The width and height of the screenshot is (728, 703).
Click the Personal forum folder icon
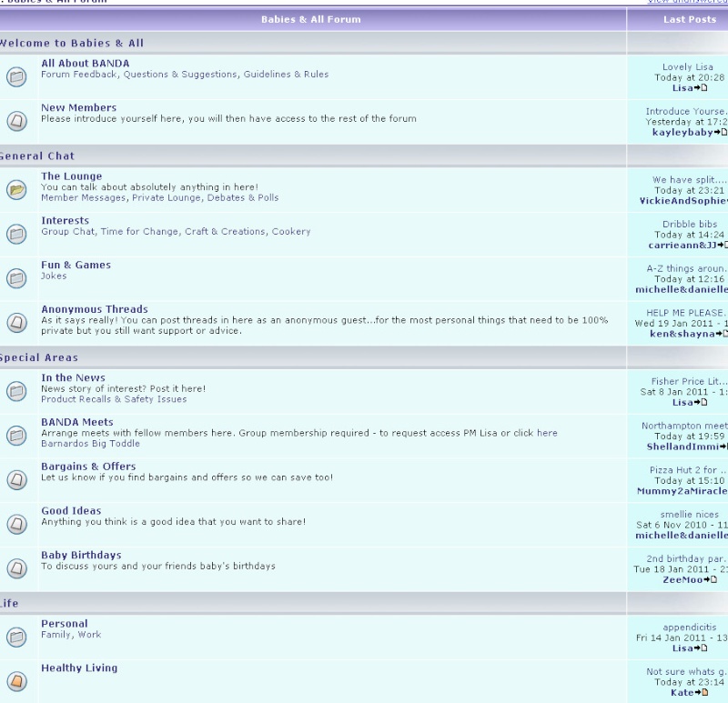(x=16, y=638)
